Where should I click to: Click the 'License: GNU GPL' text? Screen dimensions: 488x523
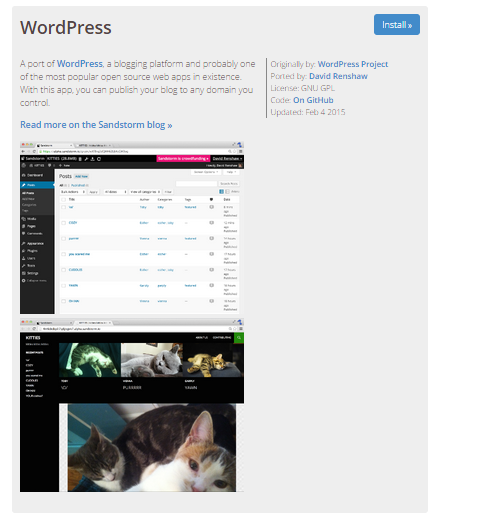(x=302, y=88)
